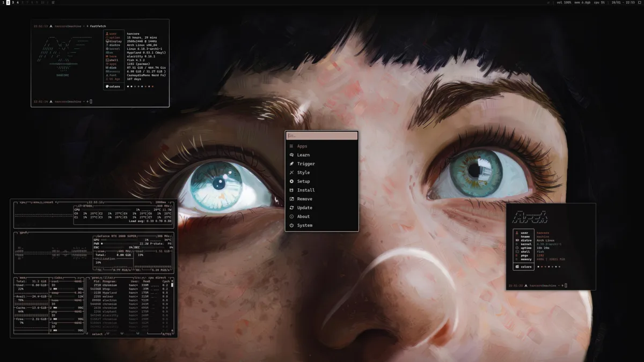Change the cpu direct sorting in btop

[157, 278]
